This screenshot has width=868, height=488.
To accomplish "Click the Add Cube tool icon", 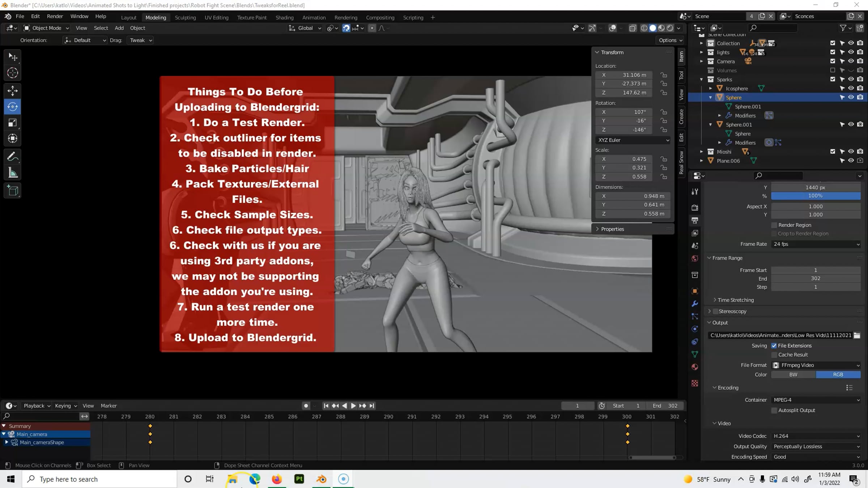I will (x=13, y=191).
